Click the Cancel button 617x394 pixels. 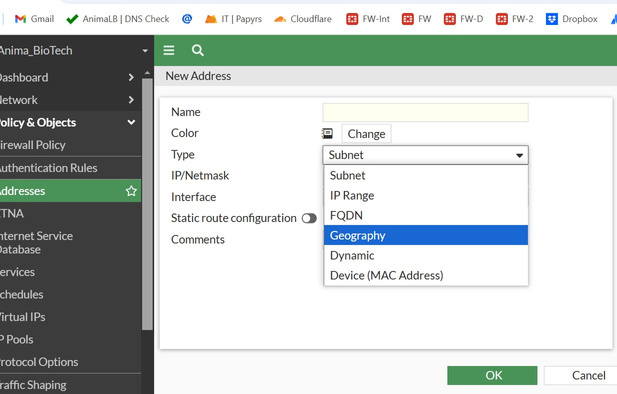coord(580,375)
